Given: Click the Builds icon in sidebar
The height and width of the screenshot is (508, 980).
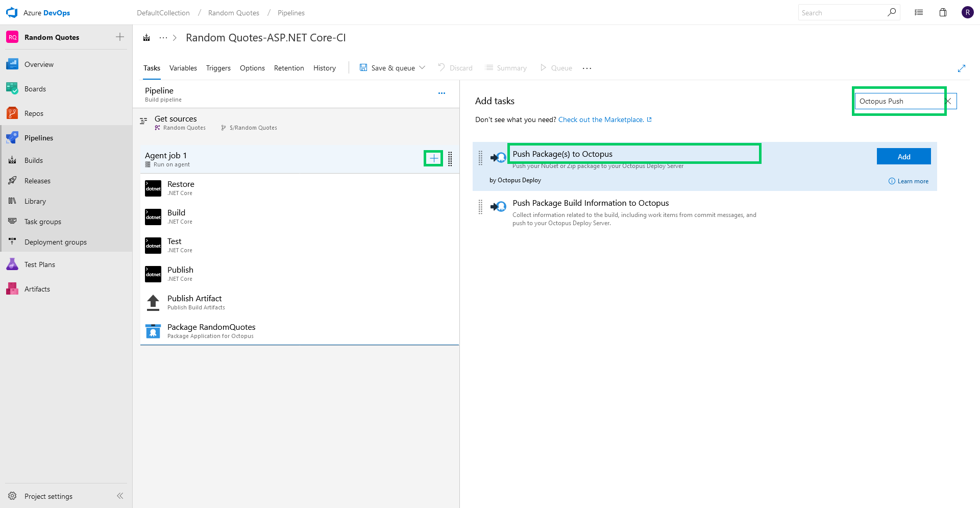Looking at the screenshot, I should point(12,160).
